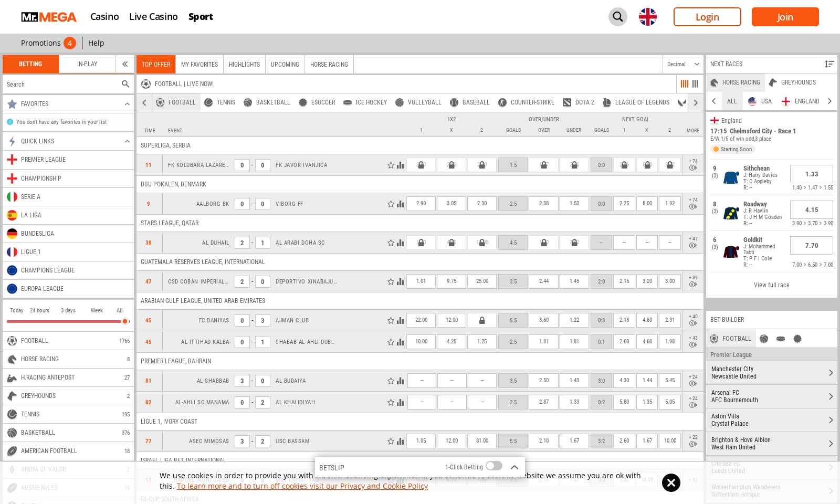Select the Ice Hockey sport icon tab

pos(365,102)
